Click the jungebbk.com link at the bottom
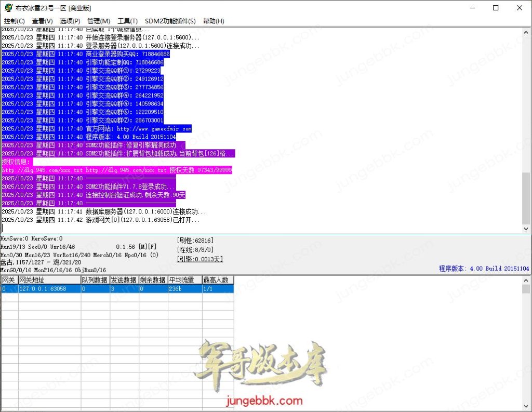This screenshot has height=412, width=532. pyautogui.click(x=264, y=401)
